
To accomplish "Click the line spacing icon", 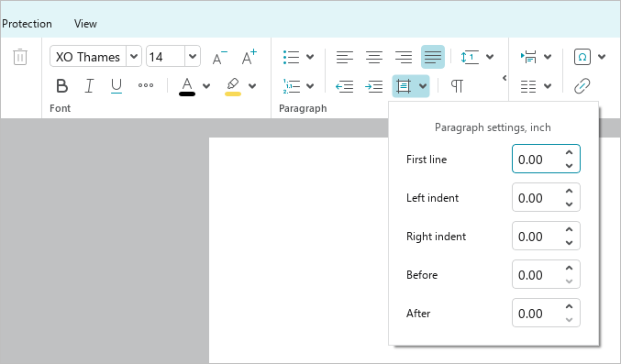I will (470, 57).
